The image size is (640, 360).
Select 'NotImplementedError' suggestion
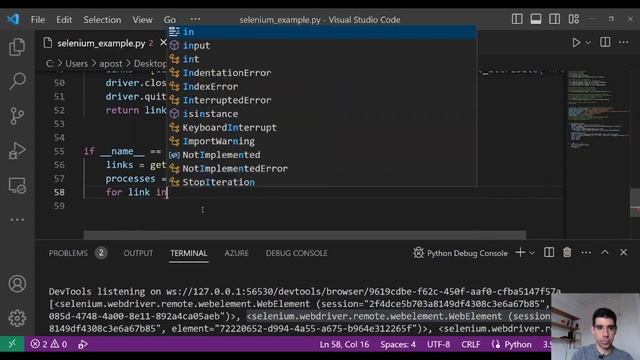pos(322,169)
